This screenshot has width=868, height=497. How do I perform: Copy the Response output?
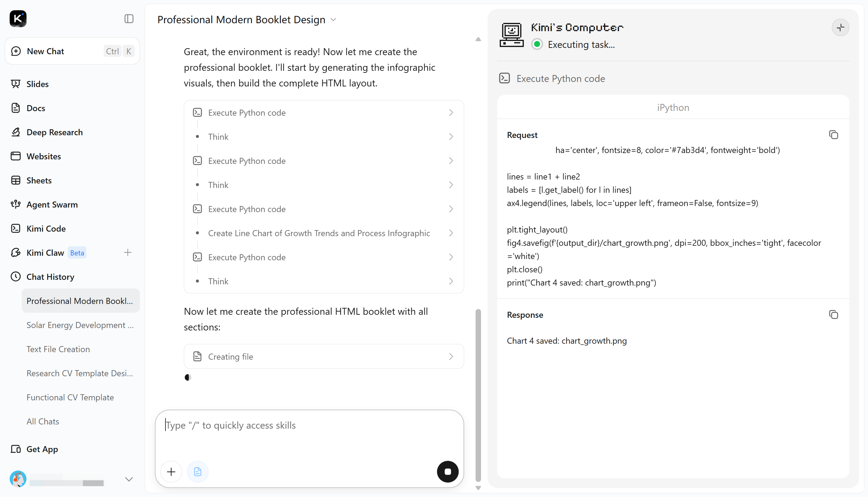click(834, 315)
